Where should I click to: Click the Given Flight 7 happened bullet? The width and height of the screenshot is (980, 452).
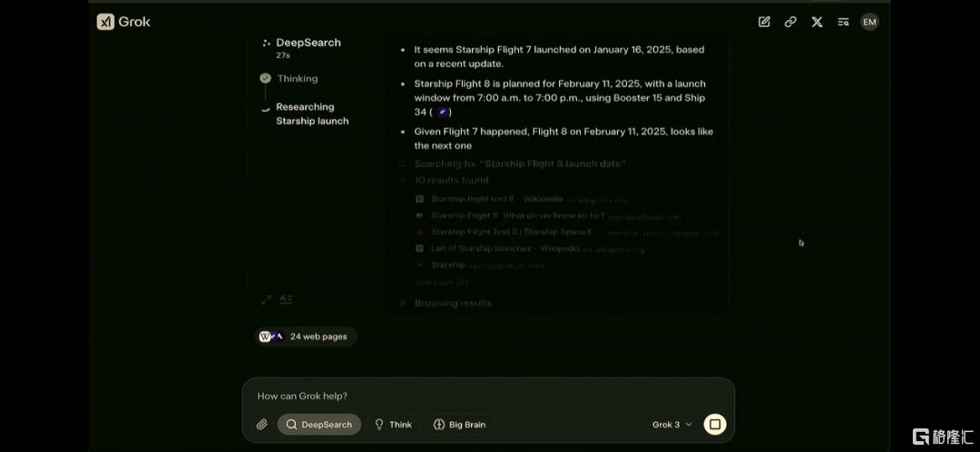pos(563,138)
